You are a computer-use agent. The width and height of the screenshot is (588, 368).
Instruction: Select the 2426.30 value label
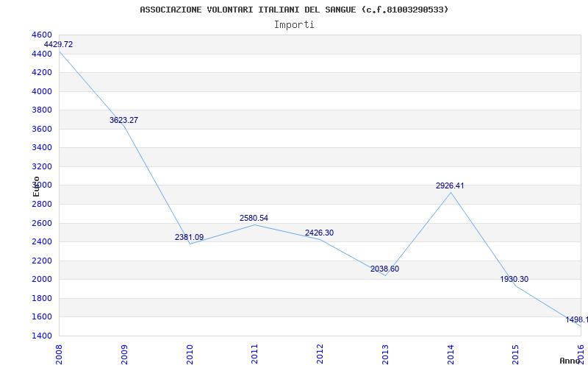pyautogui.click(x=319, y=233)
